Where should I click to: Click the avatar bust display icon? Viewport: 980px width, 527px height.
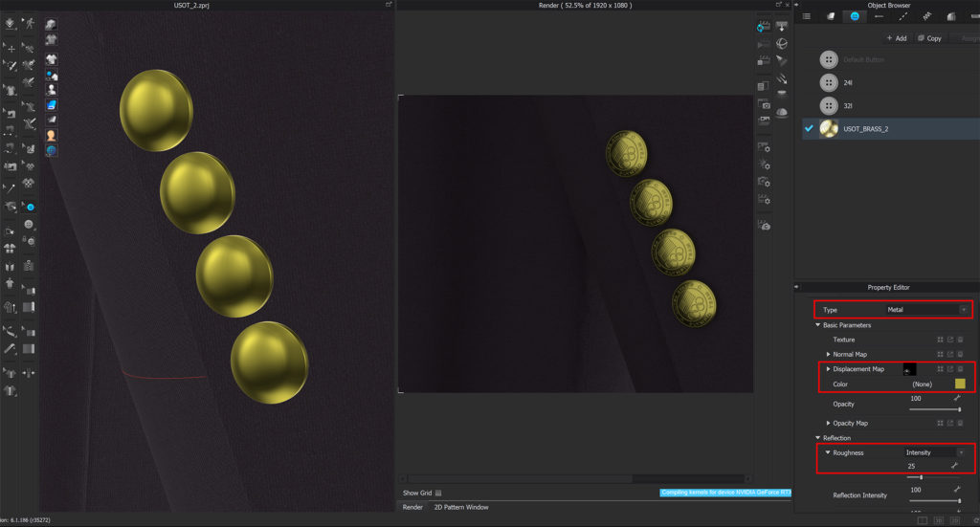click(52, 89)
